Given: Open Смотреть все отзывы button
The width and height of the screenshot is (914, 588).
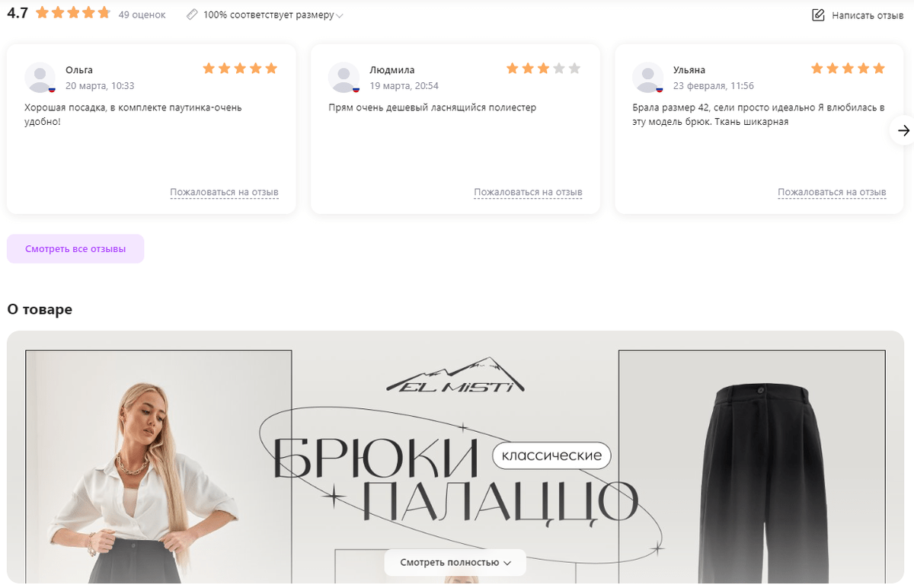Looking at the screenshot, I should (75, 249).
